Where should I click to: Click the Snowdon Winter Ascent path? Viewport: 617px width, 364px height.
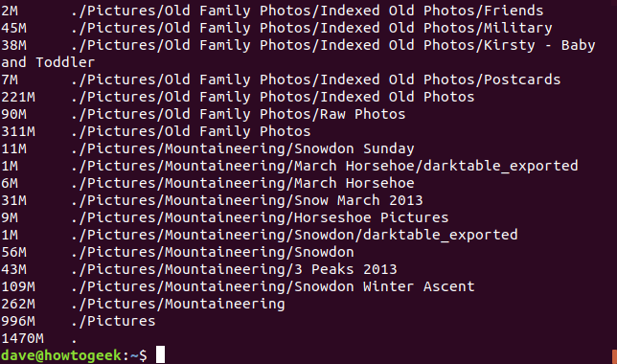tap(273, 286)
